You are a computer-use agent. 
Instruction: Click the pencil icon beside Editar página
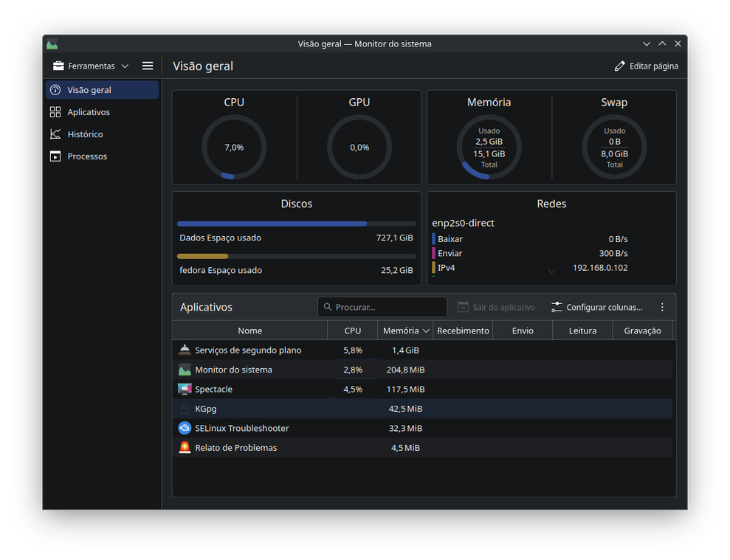(620, 66)
